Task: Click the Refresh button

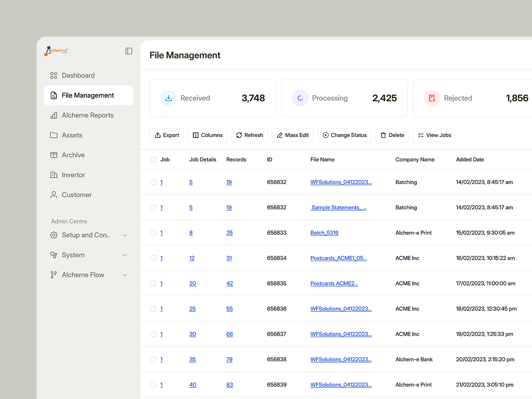Action: click(250, 135)
